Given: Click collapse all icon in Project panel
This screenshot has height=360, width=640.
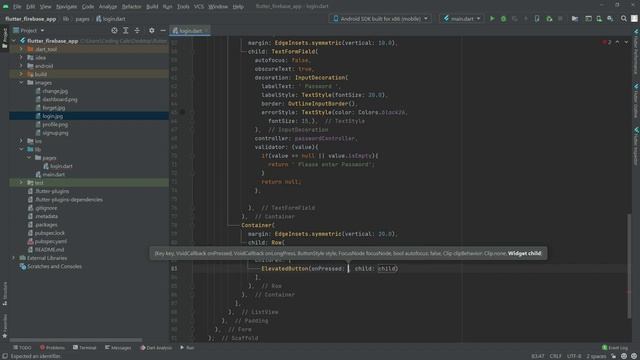Looking at the screenshot, I should (x=137, y=31).
